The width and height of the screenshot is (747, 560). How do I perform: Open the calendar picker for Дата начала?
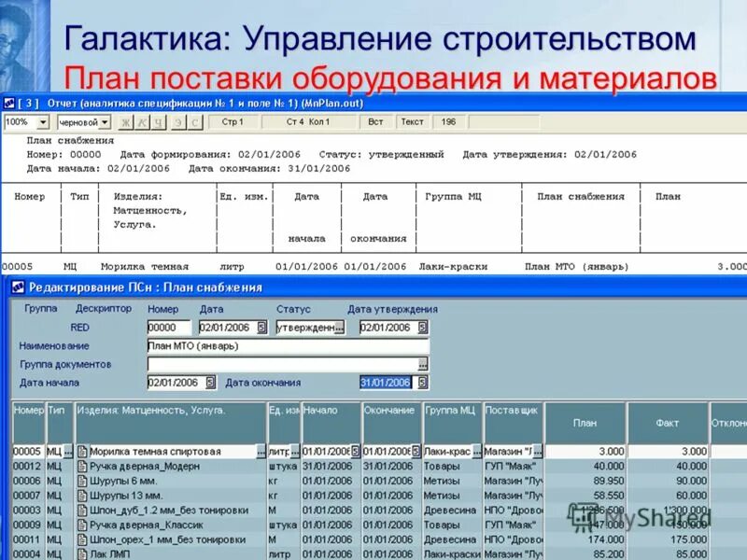210,383
